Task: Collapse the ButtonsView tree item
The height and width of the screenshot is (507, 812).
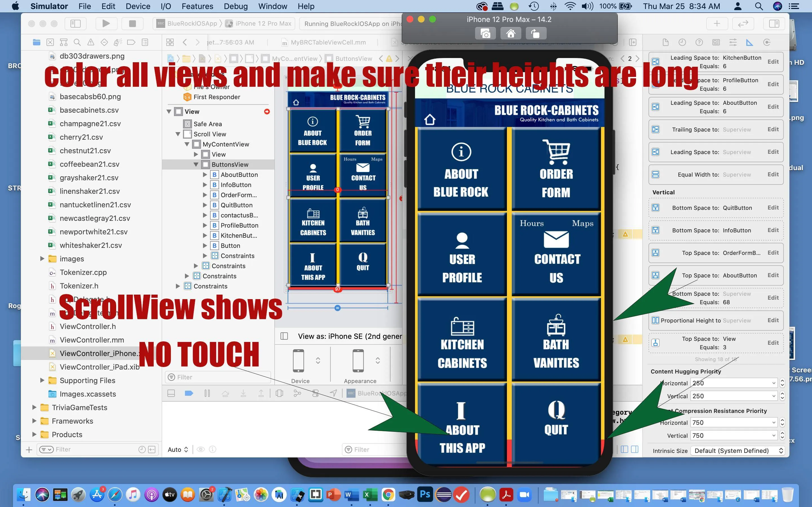Action: (x=196, y=165)
